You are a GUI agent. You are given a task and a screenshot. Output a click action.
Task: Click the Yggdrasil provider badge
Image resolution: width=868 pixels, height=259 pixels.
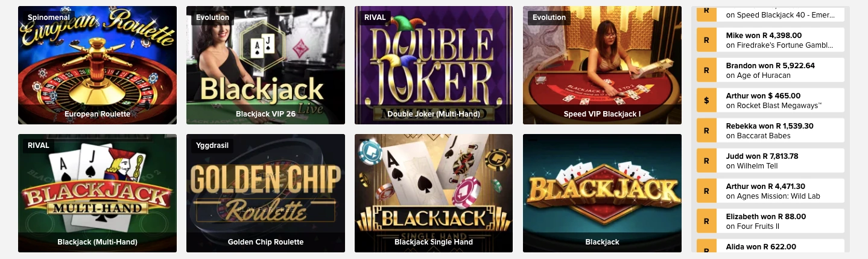tap(212, 145)
